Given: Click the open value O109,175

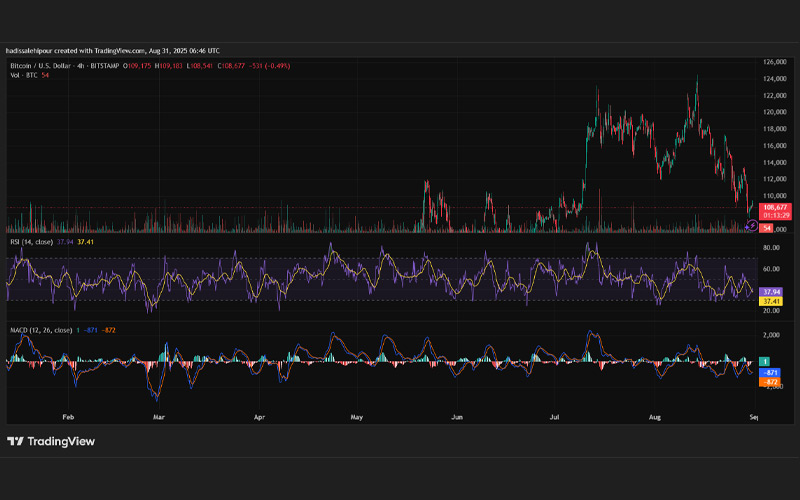Looking at the screenshot, I should pyautogui.click(x=137, y=66).
